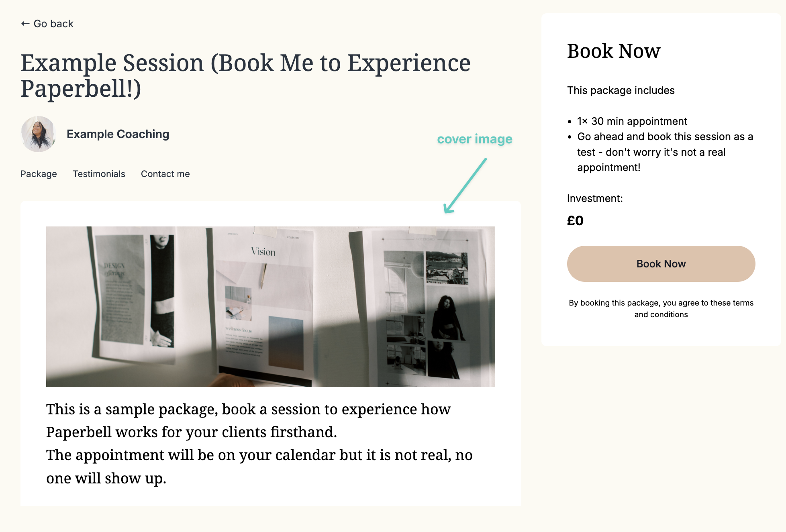Select the Package tab
The width and height of the screenshot is (786, 532).
pyautogui.click(x=38, y=174)
